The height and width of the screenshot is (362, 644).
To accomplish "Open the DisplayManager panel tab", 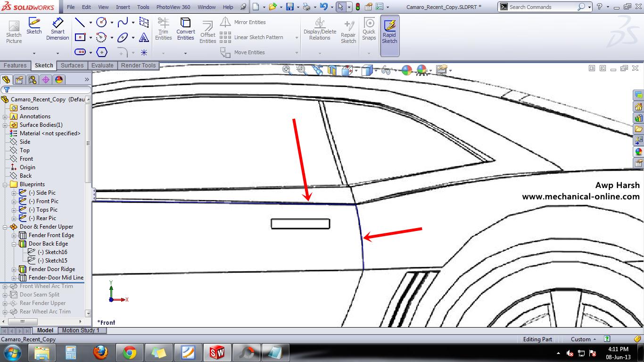I will click(59, 80).
